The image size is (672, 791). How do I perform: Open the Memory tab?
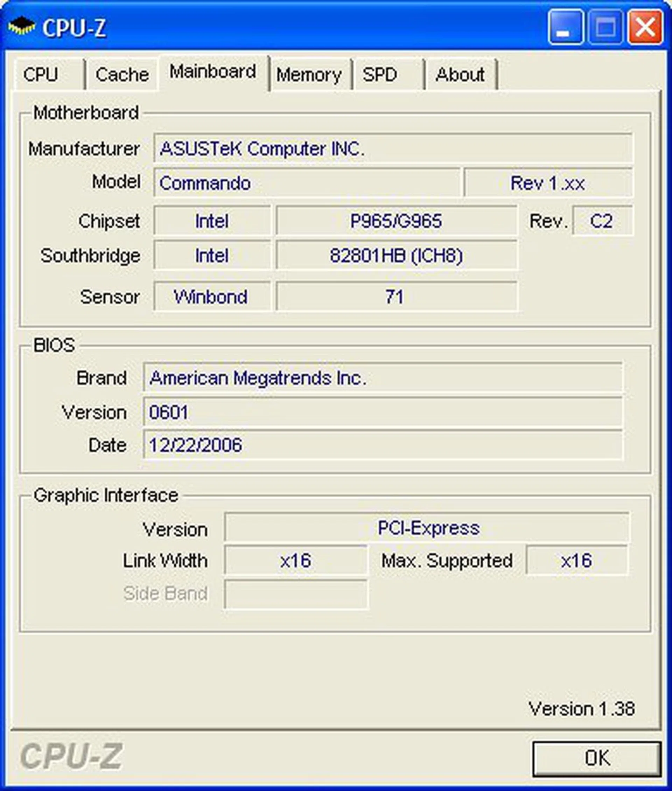309,75
